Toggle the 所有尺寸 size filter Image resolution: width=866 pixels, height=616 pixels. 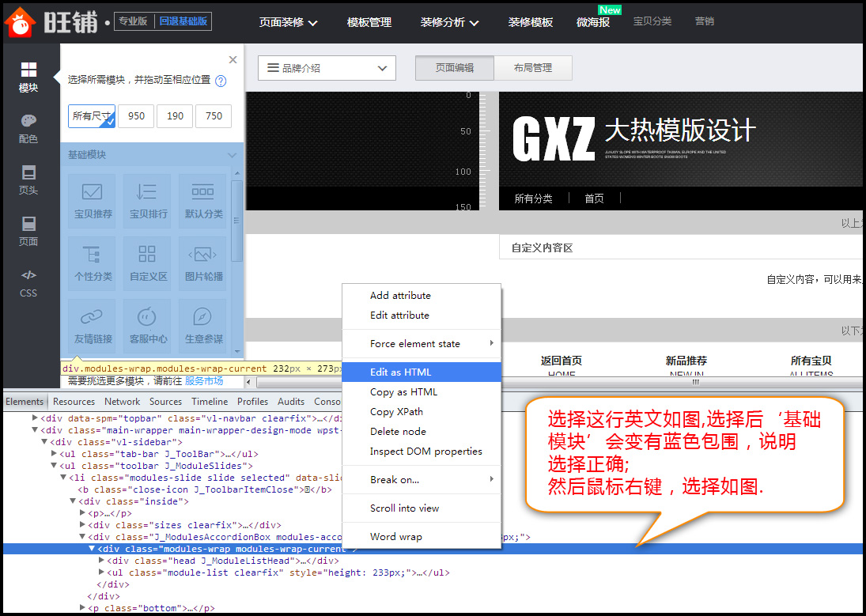point(92,116)
